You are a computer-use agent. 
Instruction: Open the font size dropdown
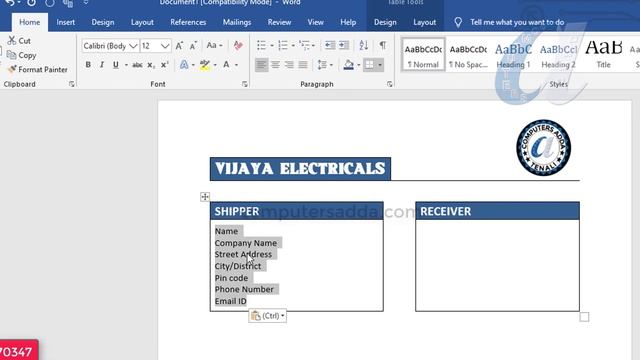pos(164,46)
